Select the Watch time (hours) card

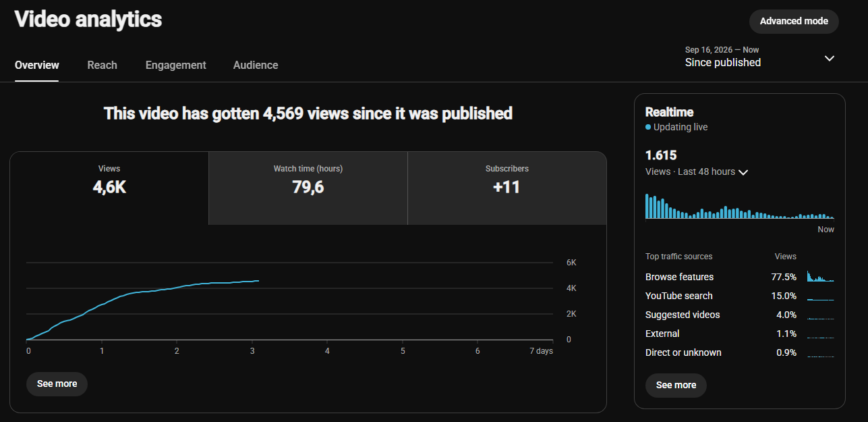click(x=308, y=188)
